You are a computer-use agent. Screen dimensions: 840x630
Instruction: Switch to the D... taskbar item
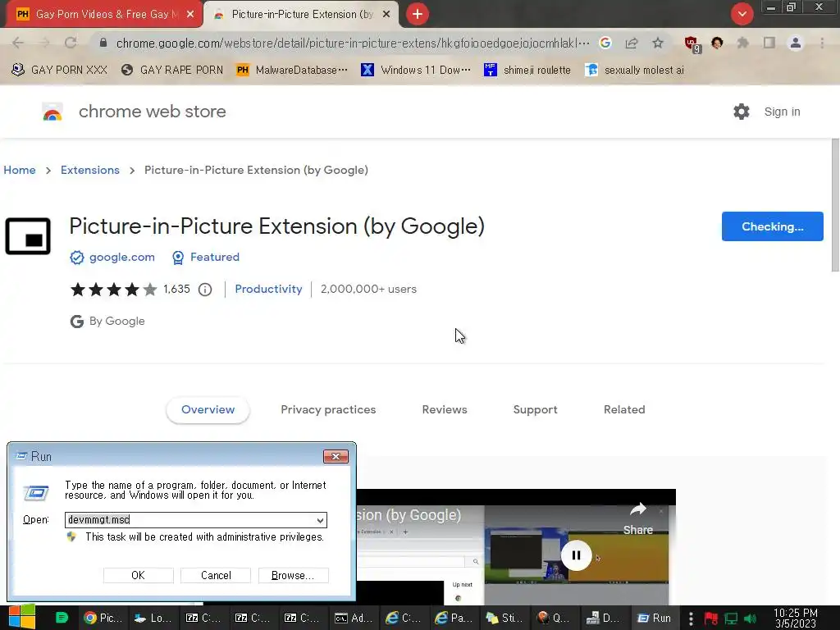(604, 619)
